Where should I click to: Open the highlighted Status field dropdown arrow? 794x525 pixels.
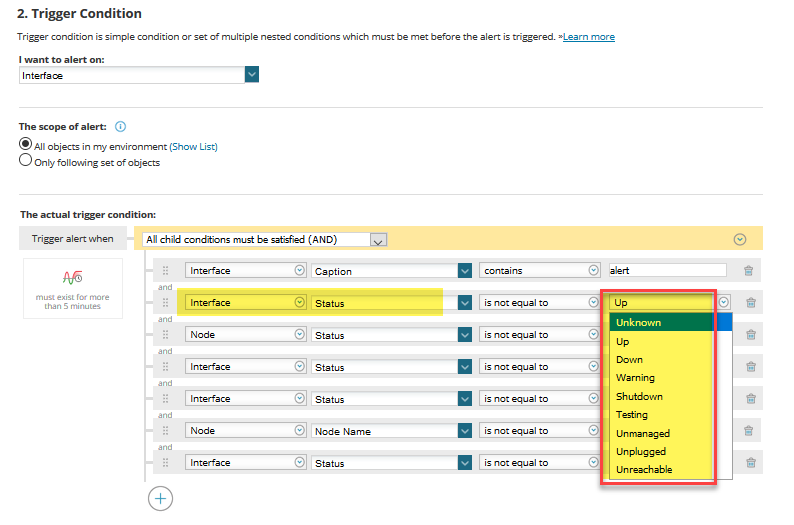464,303
